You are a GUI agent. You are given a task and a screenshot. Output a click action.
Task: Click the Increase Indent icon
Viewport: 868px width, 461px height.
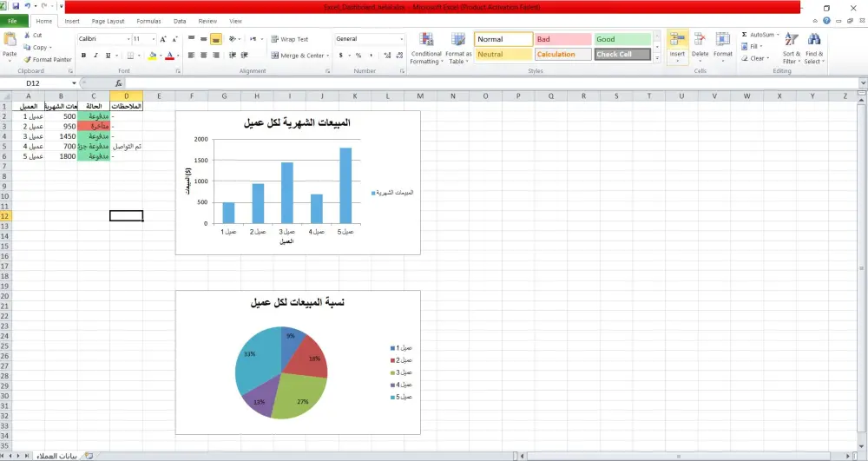coord(244,56)
